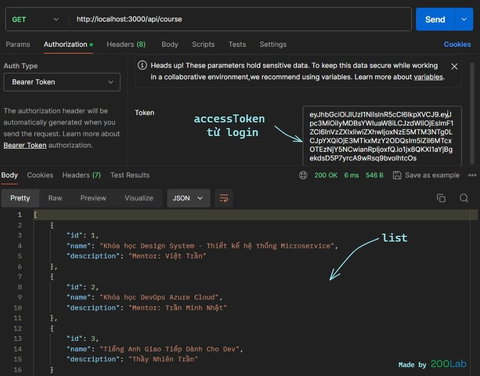Toggle the wrap lines icon

point(224,198)
